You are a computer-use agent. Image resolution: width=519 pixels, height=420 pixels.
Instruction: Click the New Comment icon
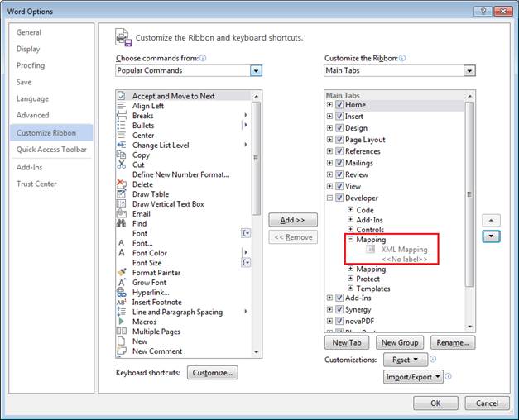(x=122, y=351)
